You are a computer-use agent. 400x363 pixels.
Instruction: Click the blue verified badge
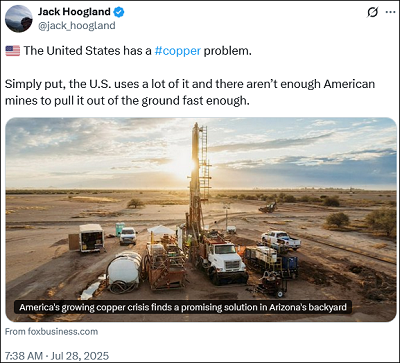119,12
